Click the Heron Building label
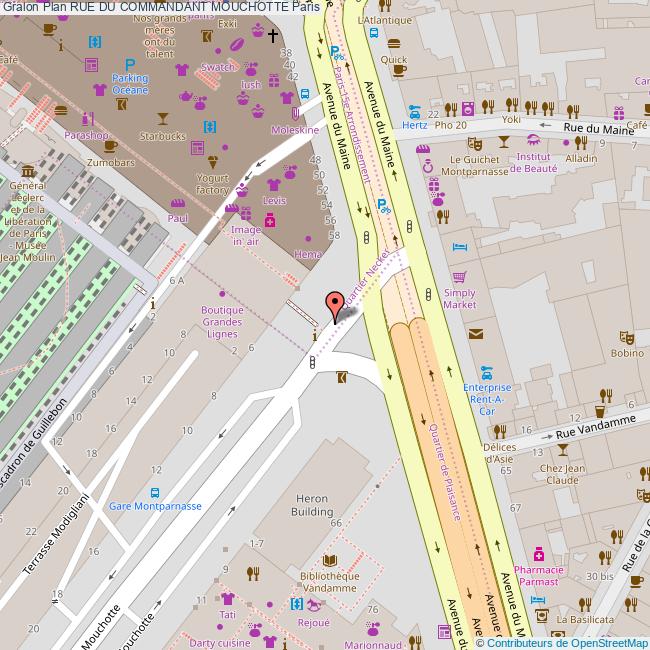The image size is (650, 650). [x=312, y=504]
